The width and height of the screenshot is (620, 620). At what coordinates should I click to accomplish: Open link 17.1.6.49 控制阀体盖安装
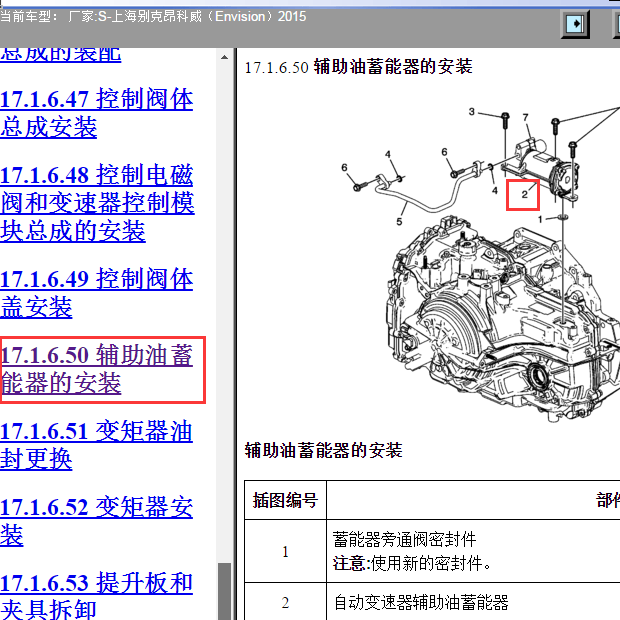coord(96,293)
